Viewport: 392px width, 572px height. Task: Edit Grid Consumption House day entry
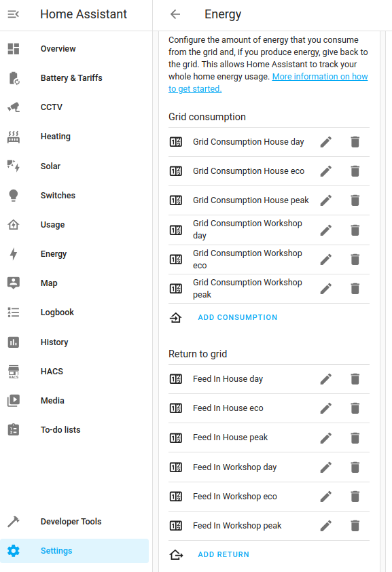coord(326,142)
